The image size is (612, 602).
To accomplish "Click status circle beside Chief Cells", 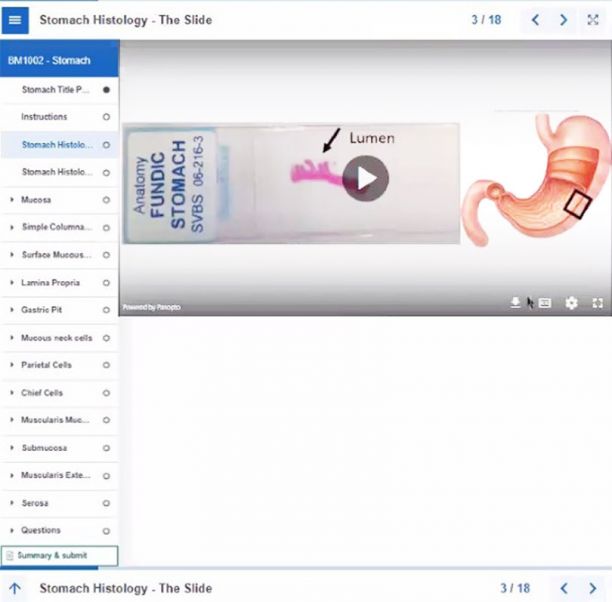I will tap(106, 393).
